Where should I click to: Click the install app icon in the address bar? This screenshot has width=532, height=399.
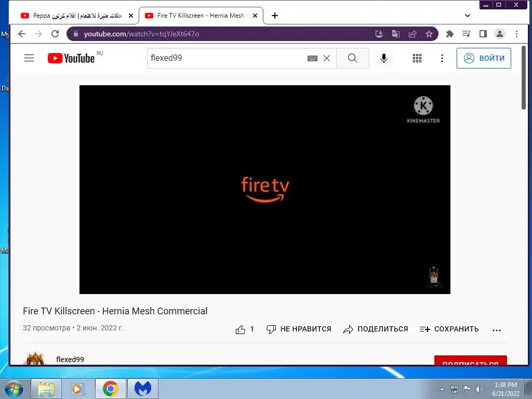[x=379, y=34]
